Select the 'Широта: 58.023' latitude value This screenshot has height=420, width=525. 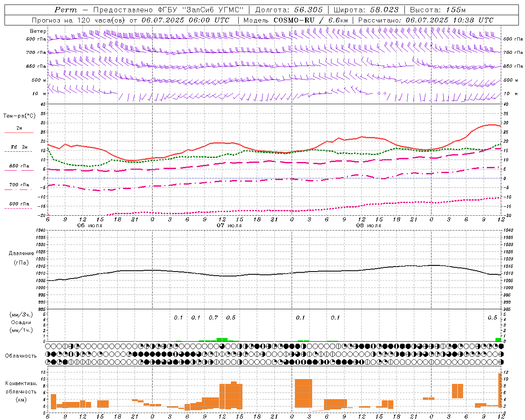point(366,10)
